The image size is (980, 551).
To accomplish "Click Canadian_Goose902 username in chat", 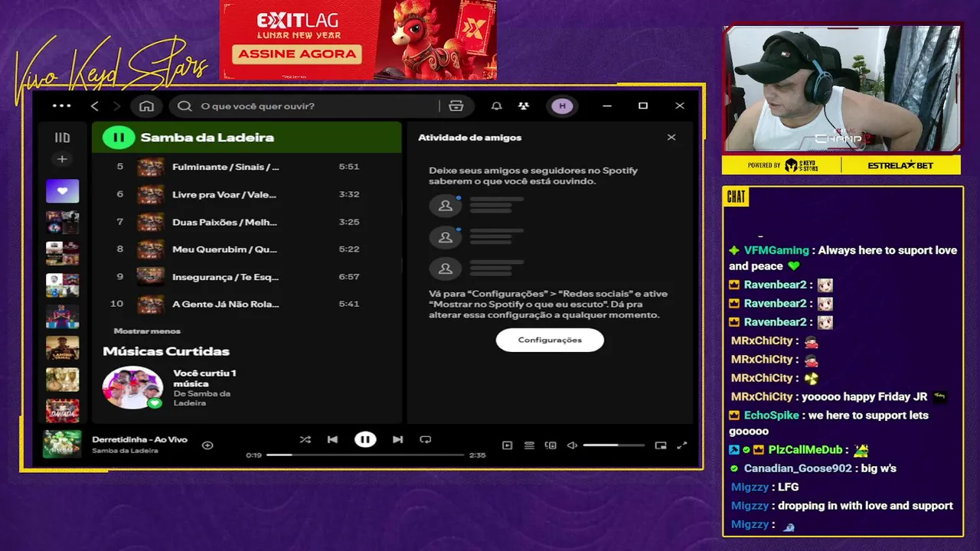I will [798, 468].
